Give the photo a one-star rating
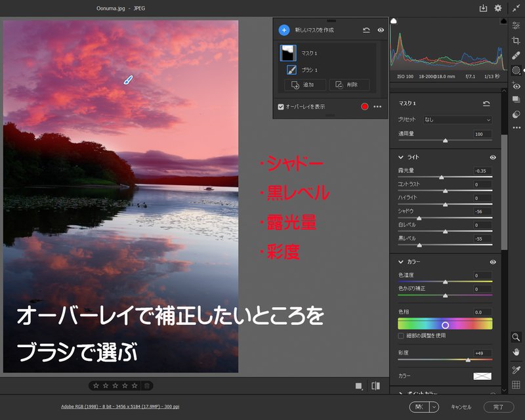Screen dimensions: 525x420 (x=96, y=386)
